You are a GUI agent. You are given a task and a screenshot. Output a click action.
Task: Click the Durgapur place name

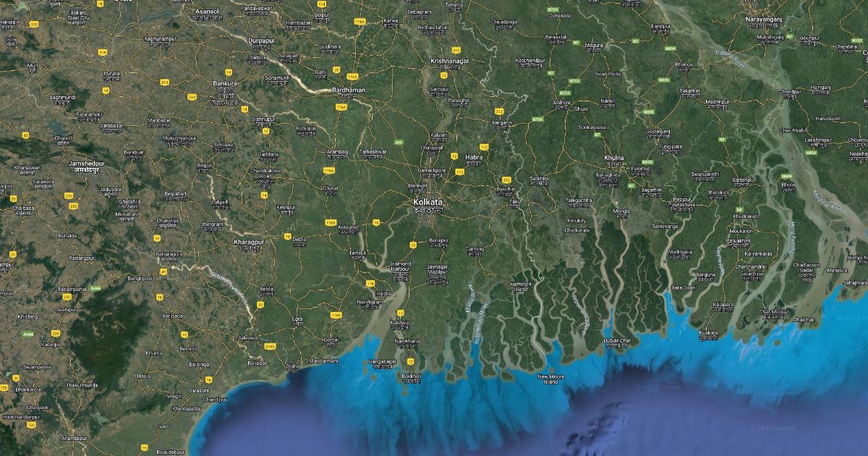[261, 41]
